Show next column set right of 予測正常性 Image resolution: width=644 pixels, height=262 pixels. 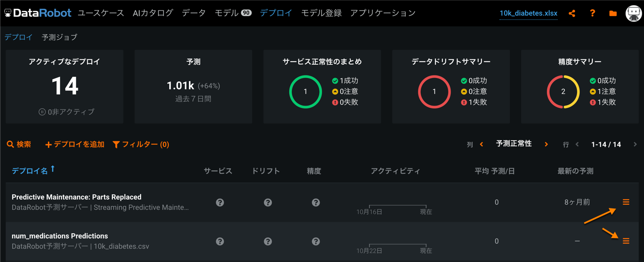tap(546, 145)
